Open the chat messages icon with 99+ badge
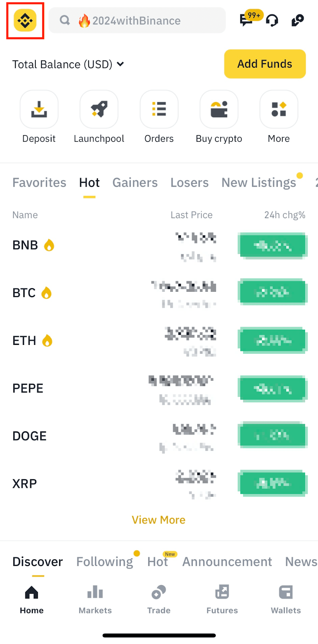This screenshot has width=318, height=644. [246, 20]
